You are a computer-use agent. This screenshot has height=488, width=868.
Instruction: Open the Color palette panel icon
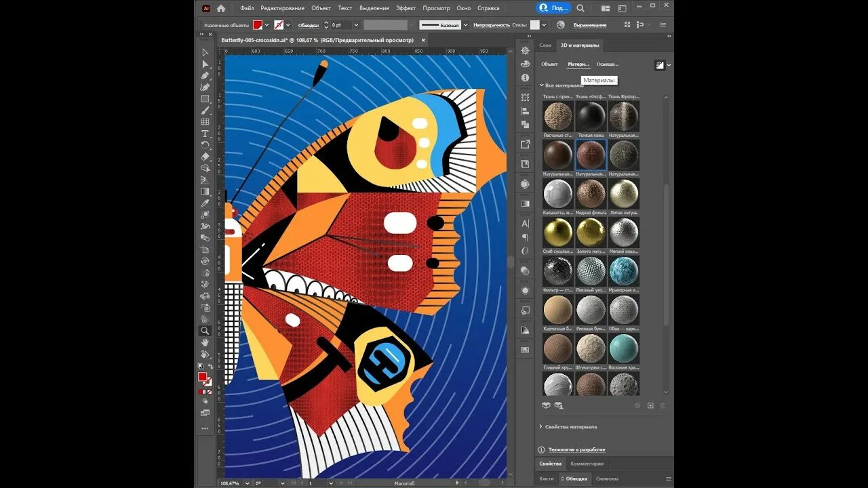(525, 64)
